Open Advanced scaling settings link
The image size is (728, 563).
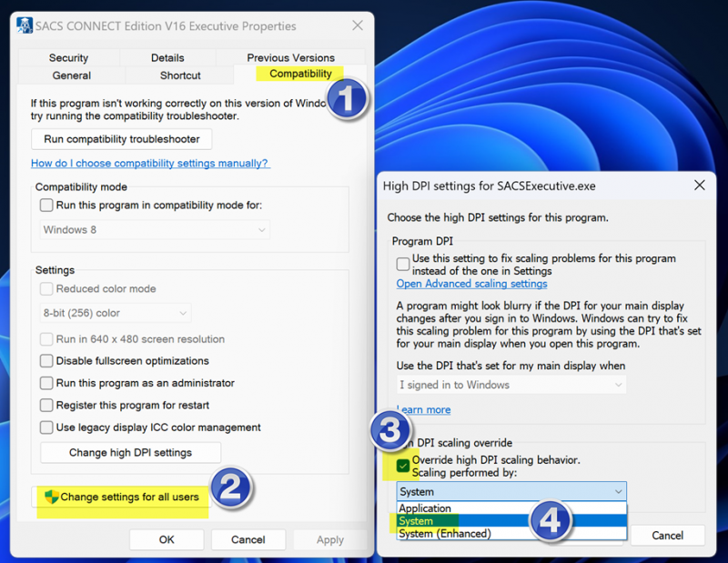pyautogui.click(x=471, y=284)
